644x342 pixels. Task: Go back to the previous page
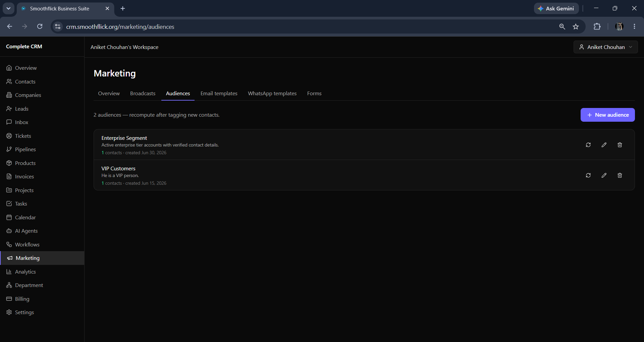pos(9,26)
